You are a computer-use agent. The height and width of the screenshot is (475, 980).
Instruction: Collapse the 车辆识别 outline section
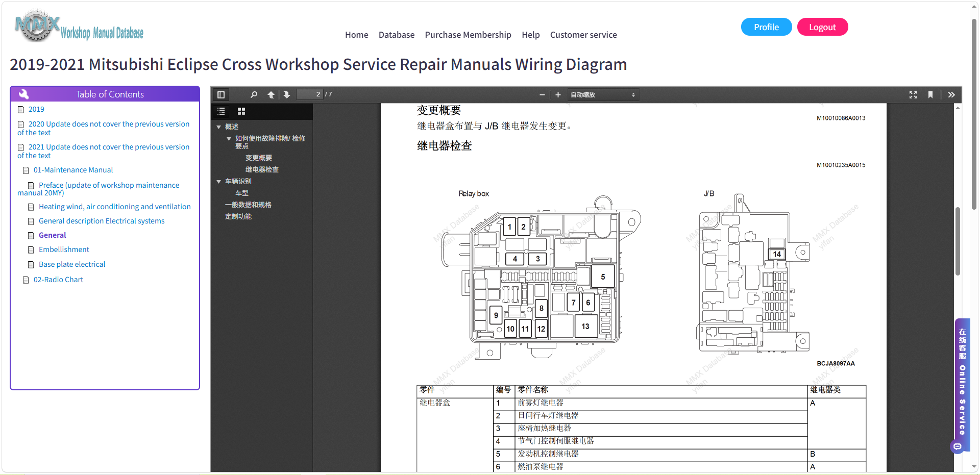click(219, 182)
